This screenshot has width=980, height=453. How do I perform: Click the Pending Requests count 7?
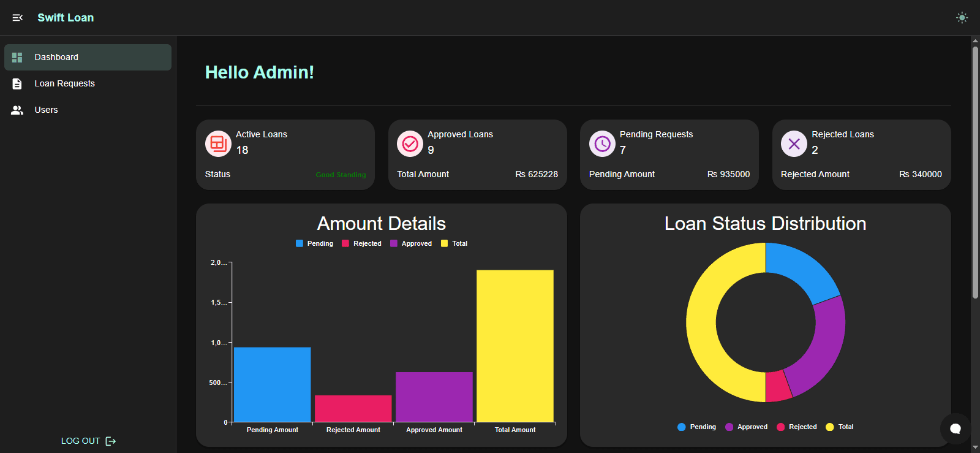click(623, 150)
